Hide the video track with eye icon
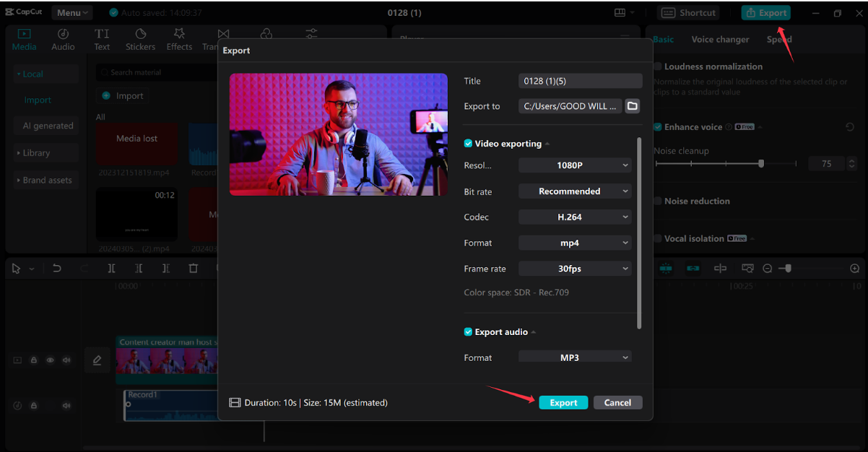The width and height of the screenshot is (868, 452). pos(51,360)
